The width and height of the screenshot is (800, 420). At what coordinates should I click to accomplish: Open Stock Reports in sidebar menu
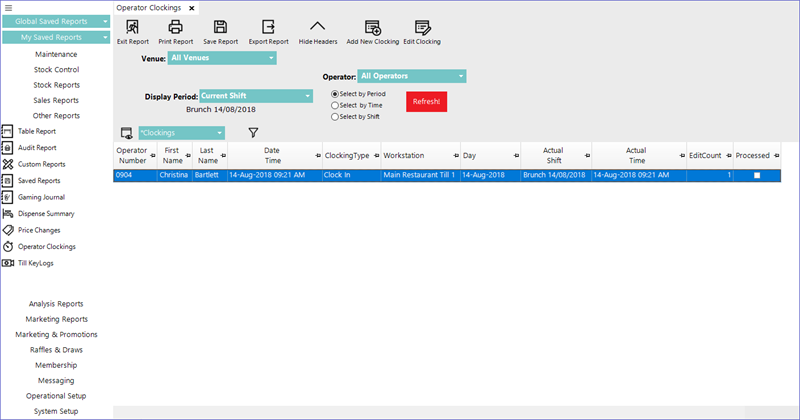coord(57,85)
